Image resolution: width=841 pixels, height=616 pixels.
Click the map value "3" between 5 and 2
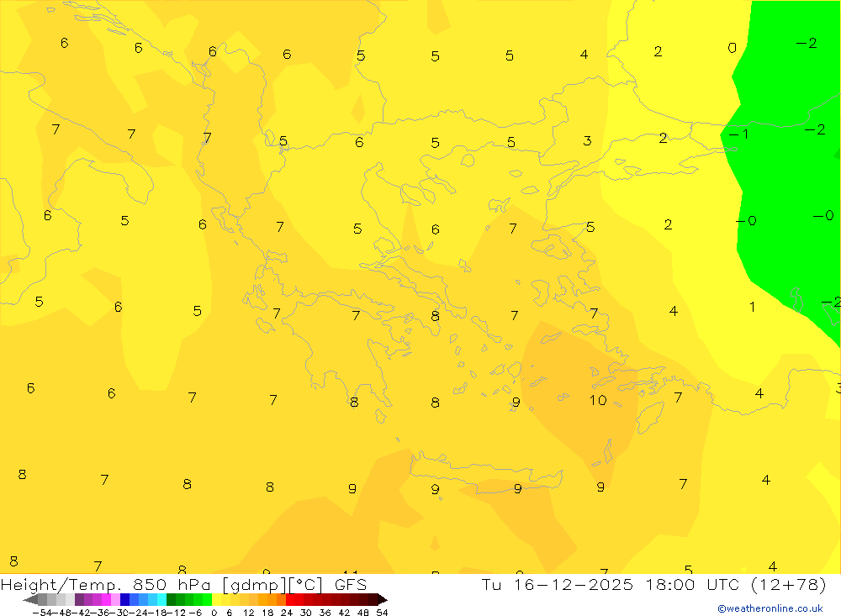click(x=587, y=140)
